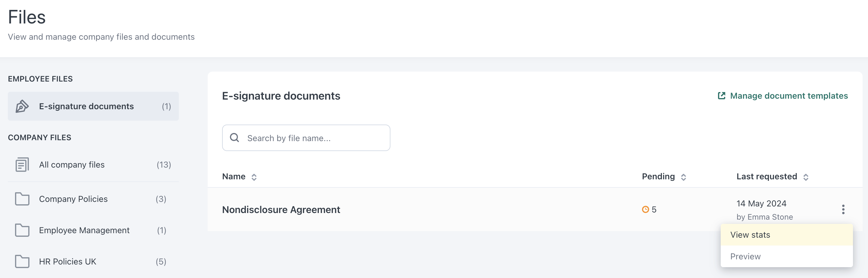Sort the table by Pending count
868x278 pixels.
pyautogui.click(x=684, y=176)
